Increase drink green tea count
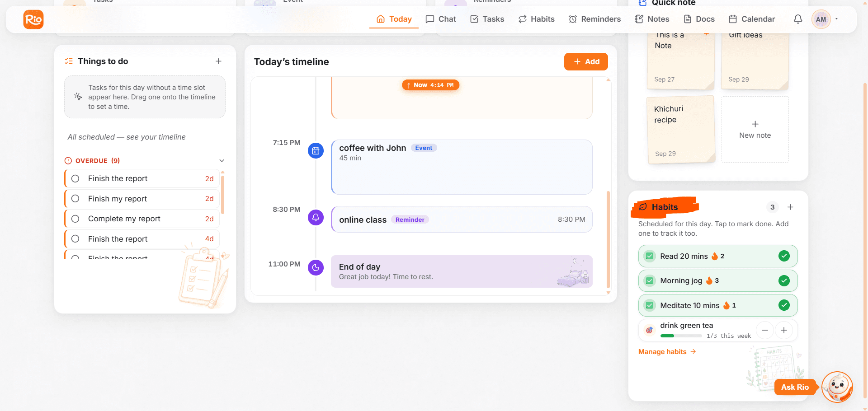The height and width of the screenshot is (411, 868). (784, 330)
